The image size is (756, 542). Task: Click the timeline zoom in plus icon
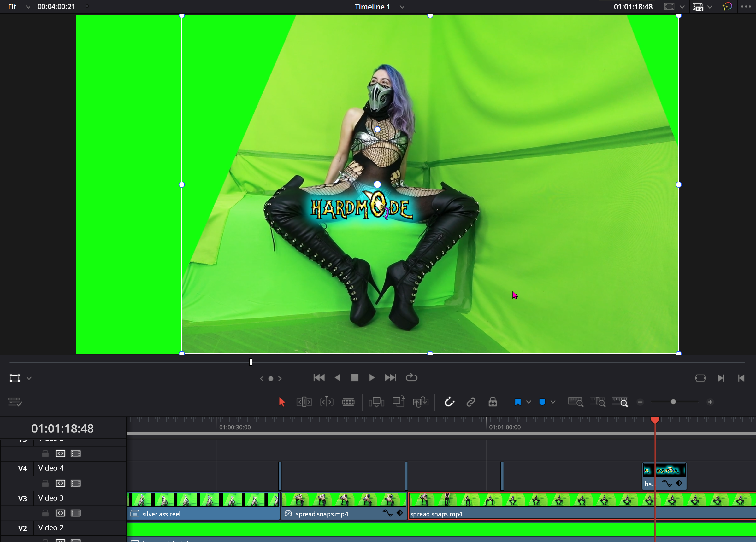point(710,402)
